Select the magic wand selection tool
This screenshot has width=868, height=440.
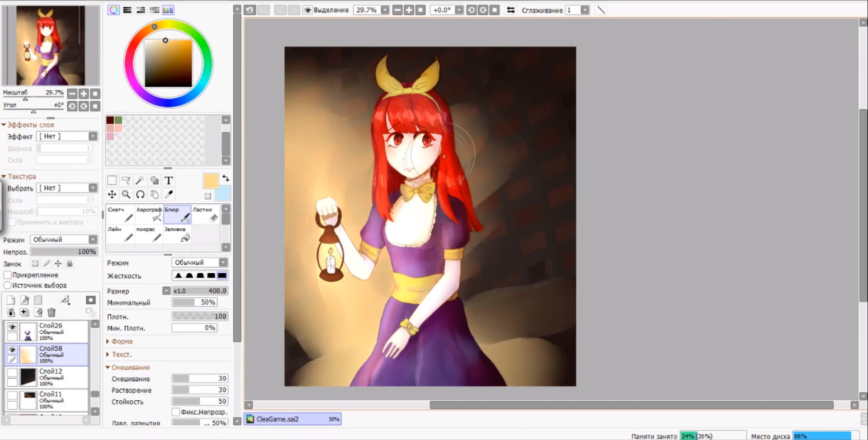tap(140, 181)
